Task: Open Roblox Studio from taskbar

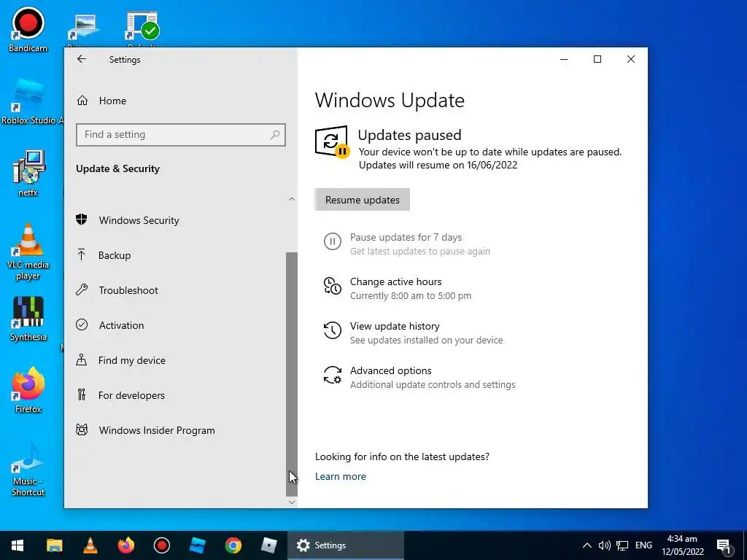Action: [x=197, y=545]
